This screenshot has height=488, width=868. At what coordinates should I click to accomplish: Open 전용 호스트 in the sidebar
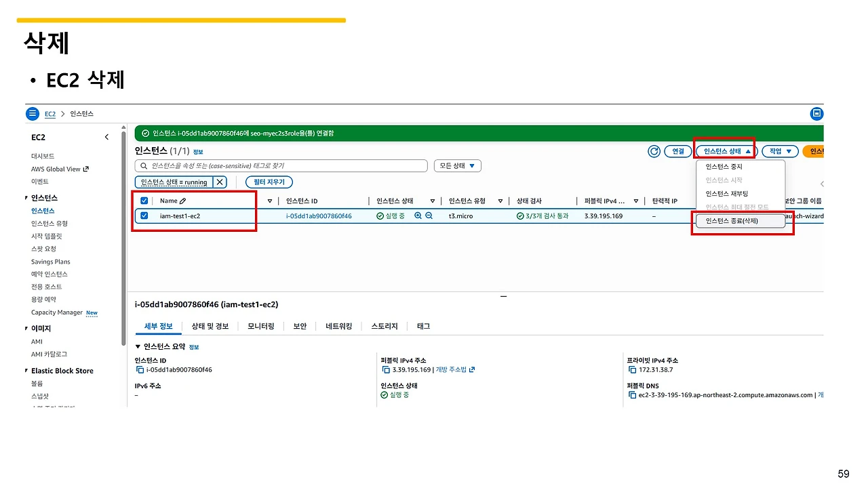[x=47, y=287]
